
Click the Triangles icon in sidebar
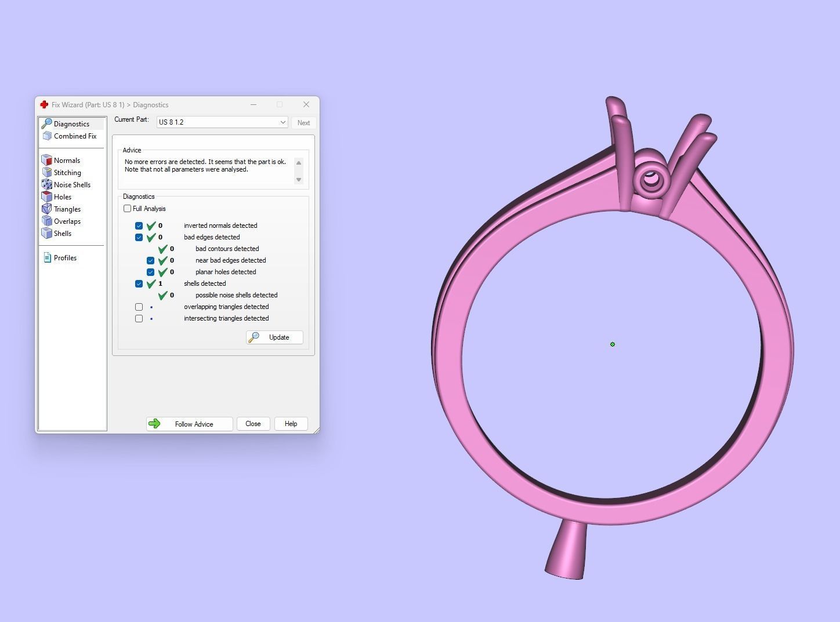coord(47,209)
